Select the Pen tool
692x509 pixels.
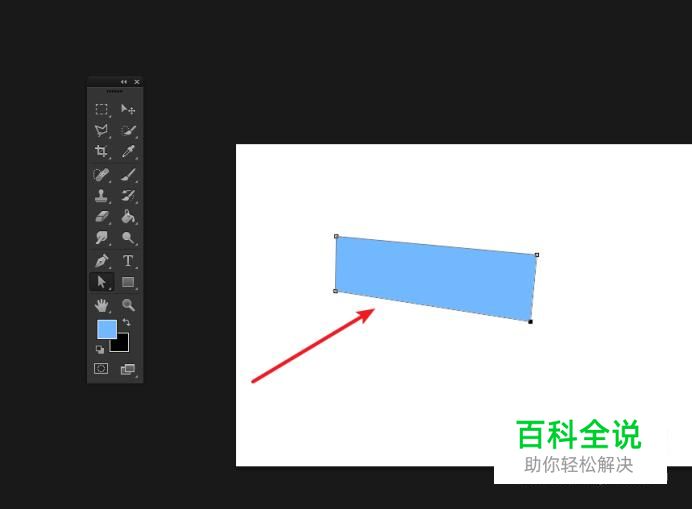point(102,261)
